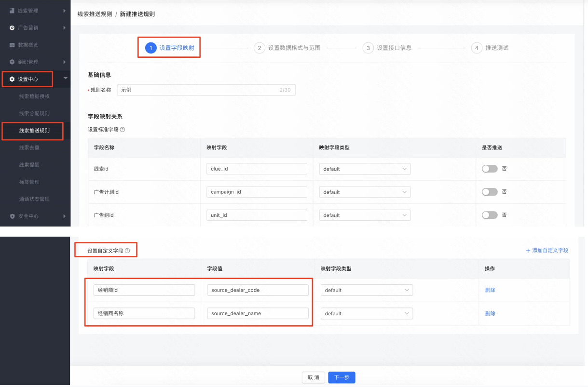Click the 设置中心 gear icon
588x387 pixels.
(x=12, y=79)
